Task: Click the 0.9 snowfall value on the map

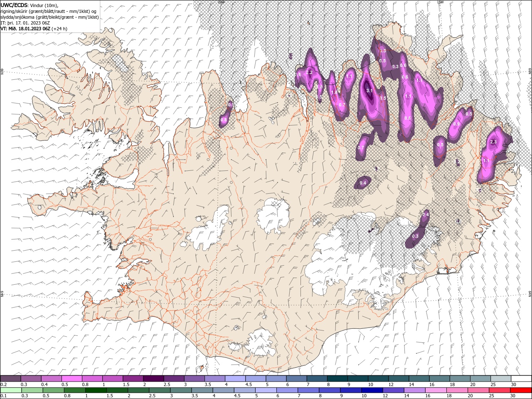Action: 456,124
